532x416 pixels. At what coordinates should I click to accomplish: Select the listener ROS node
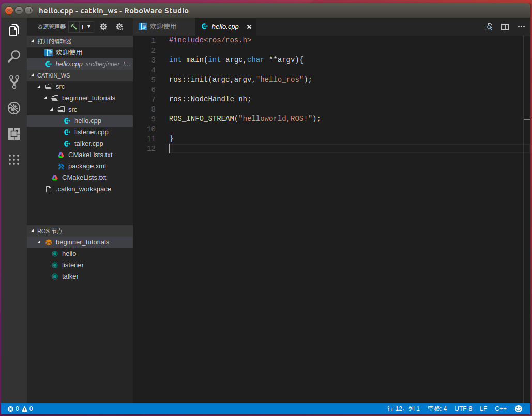[x=72, y=265]
